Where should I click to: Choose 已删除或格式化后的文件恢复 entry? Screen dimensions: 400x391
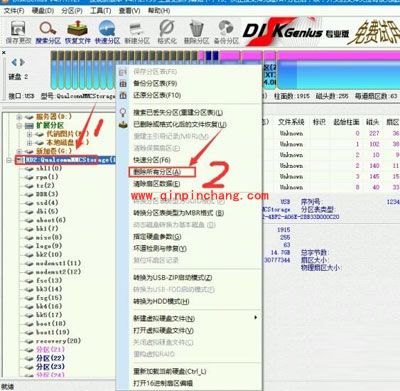180,124
